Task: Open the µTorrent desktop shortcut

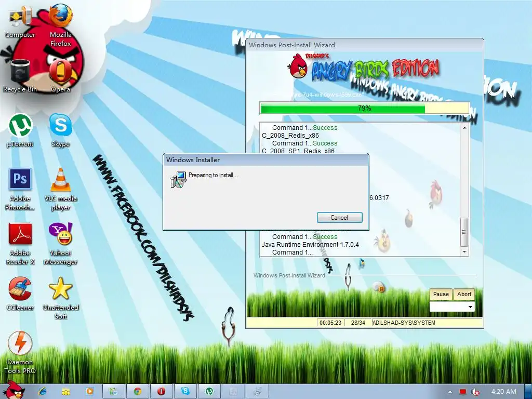Action: [x=20, y=130]
